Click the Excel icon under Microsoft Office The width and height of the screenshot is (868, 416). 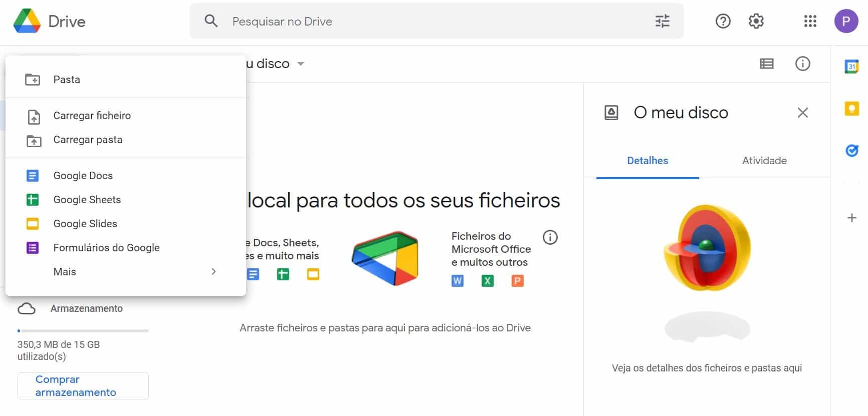[487, 281]
